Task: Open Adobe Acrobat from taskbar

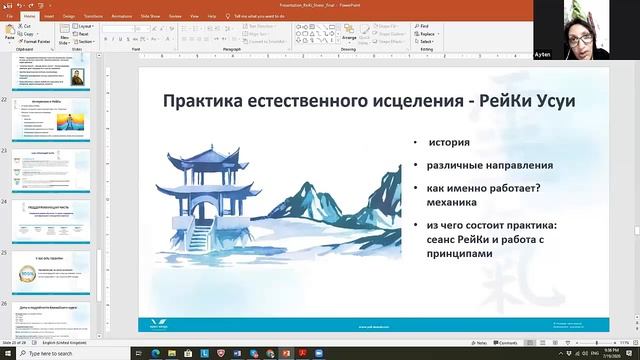Action: 302,353
